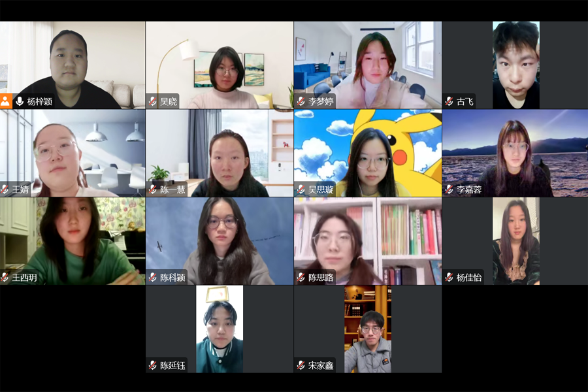
Task: Select 宋家鑫's video tile in bottom row
Action: [368, 329]
